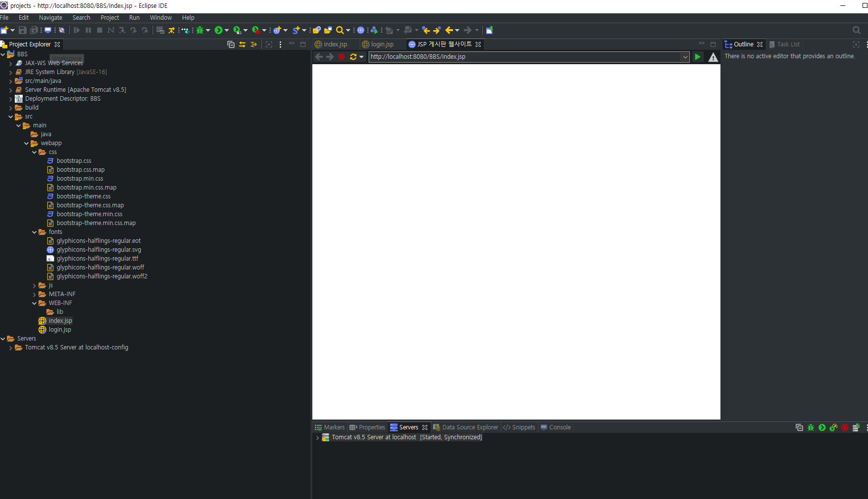Screen dimensions: 868x499
Task: Switch to the Markers tab
Action: click(x=330, y=427)
